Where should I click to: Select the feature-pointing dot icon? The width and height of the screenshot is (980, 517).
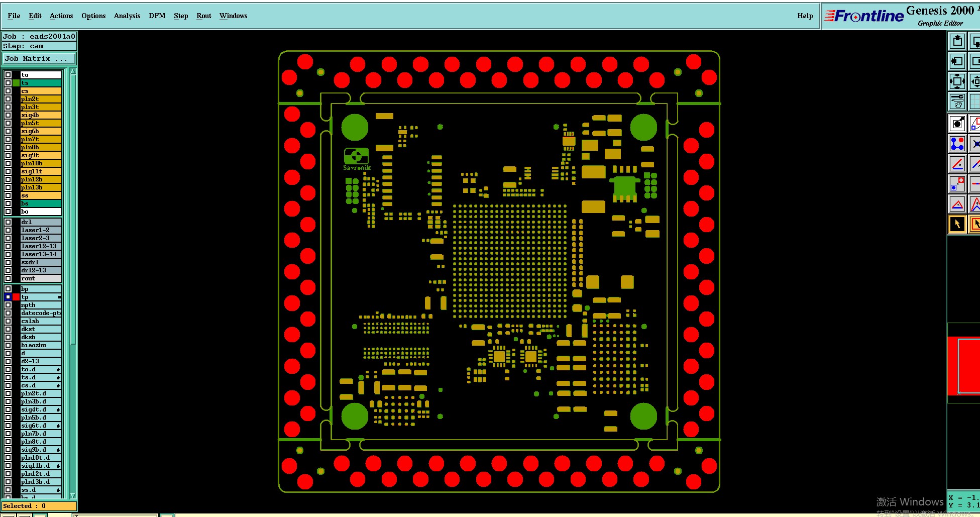[957, 124]
